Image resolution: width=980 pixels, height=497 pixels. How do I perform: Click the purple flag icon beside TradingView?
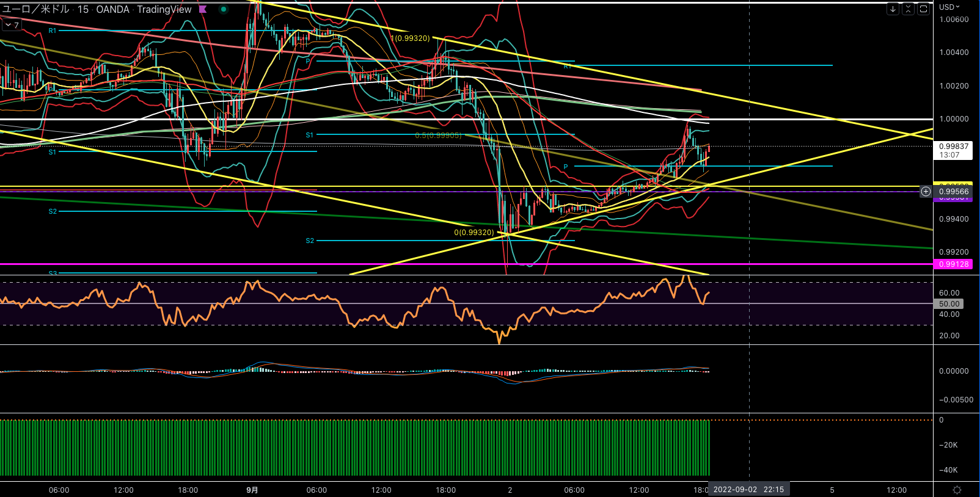coord(203,9)
